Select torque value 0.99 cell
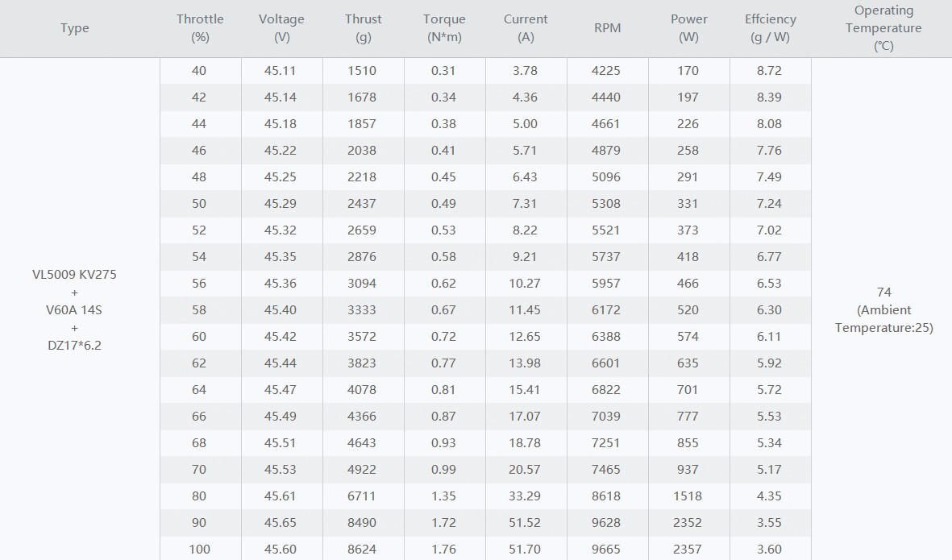 [443, 469]
